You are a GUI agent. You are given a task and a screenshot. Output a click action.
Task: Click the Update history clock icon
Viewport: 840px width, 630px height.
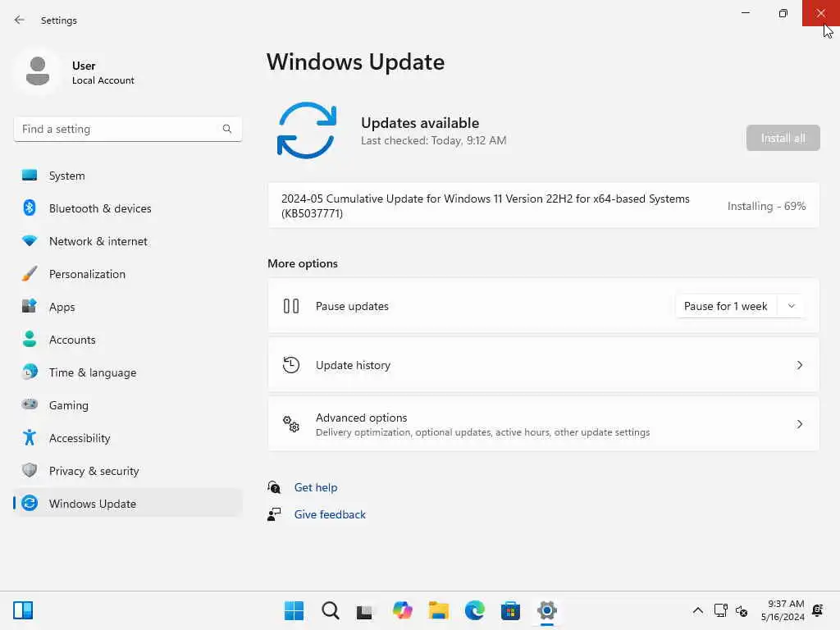[291, 365]
